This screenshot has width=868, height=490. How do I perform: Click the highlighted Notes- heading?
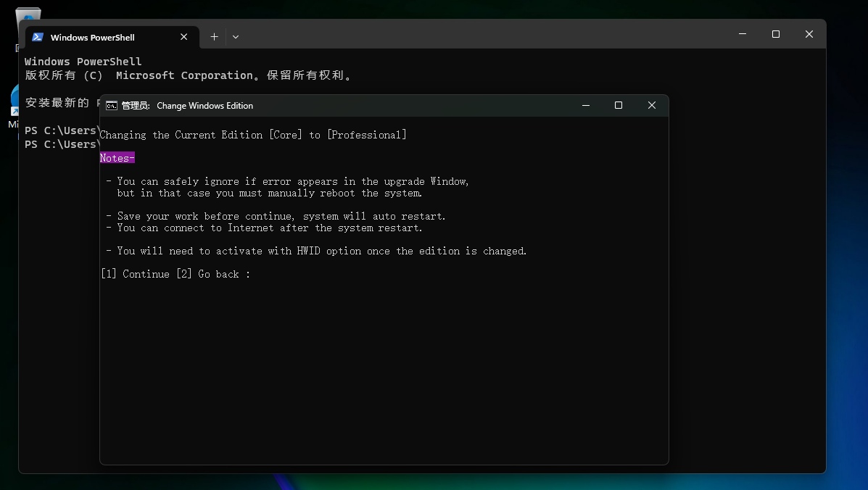(x=117, y=158)
